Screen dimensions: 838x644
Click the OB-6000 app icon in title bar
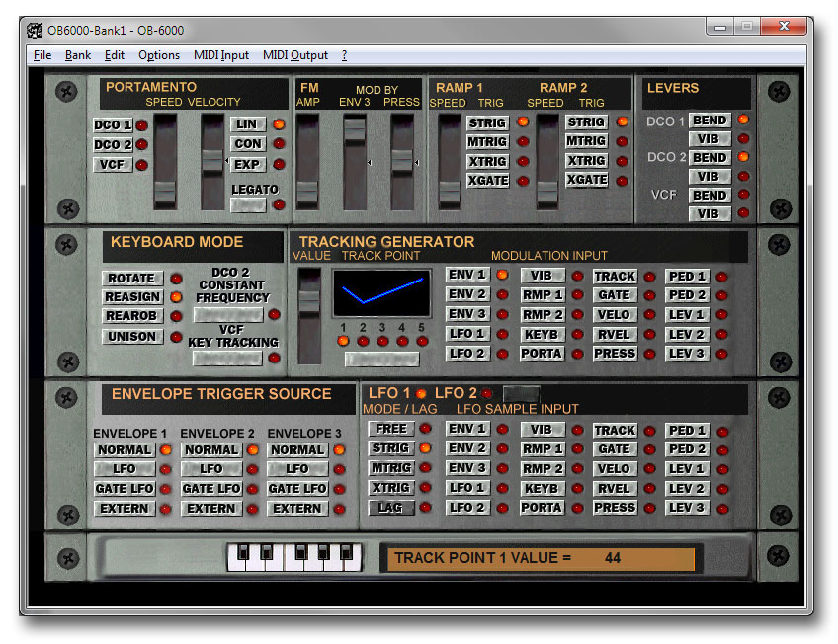coord(35,31)
